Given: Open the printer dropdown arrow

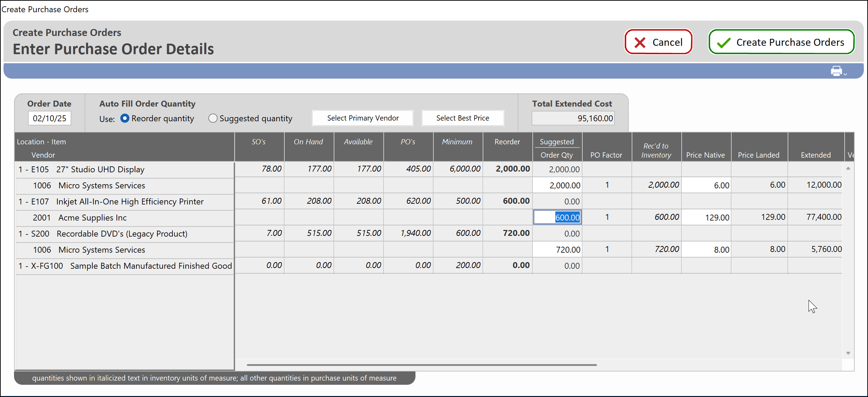Looking at the screenshot, I should [845, 74].
